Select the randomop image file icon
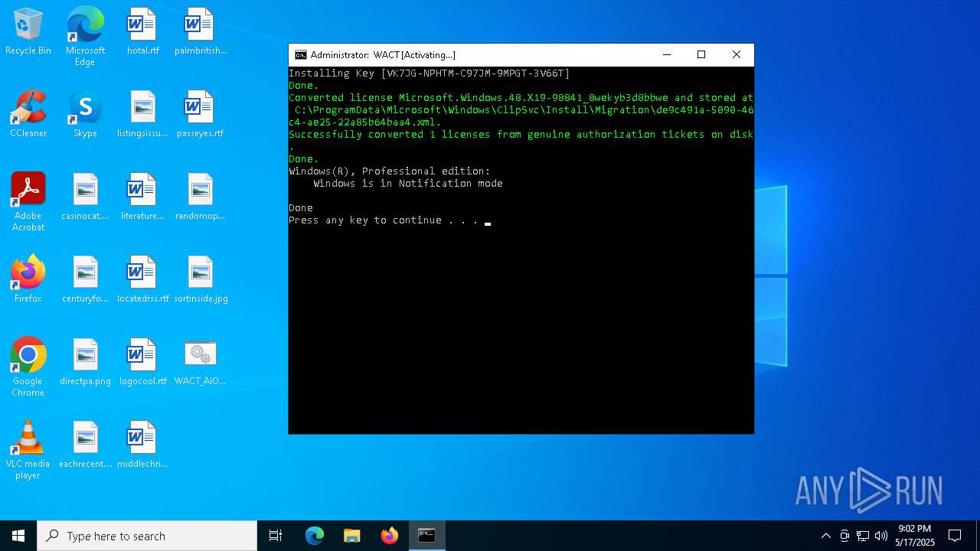 coord(201,197)
